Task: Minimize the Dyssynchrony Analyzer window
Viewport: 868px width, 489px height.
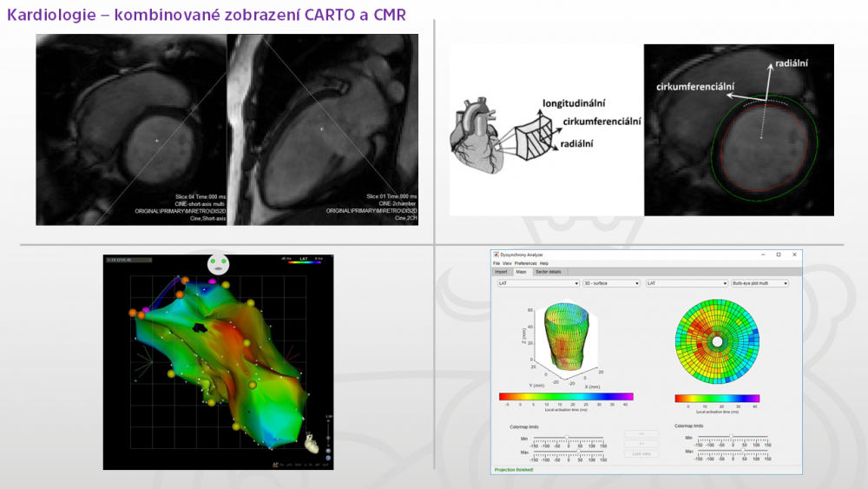Action: [x=763, y=254]
